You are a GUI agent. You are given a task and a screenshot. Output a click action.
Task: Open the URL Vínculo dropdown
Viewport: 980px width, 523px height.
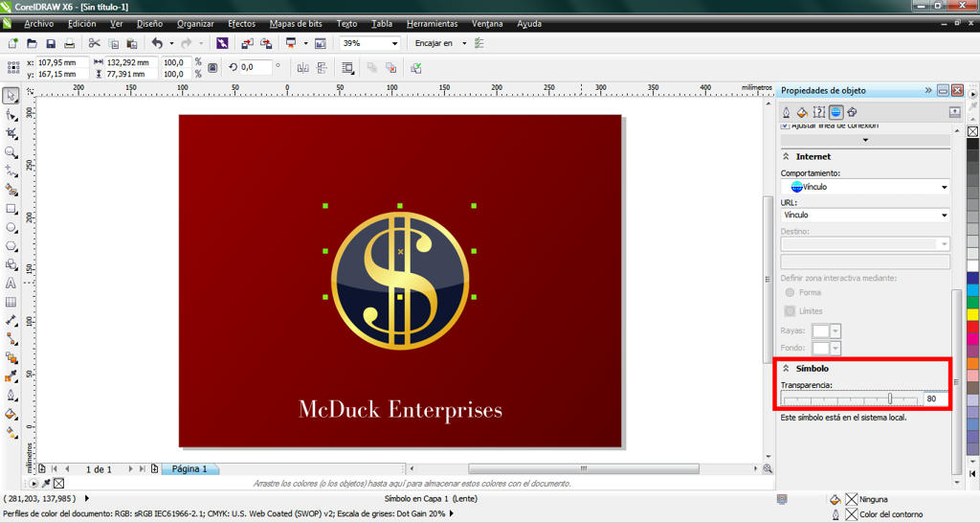click(944, 216)
